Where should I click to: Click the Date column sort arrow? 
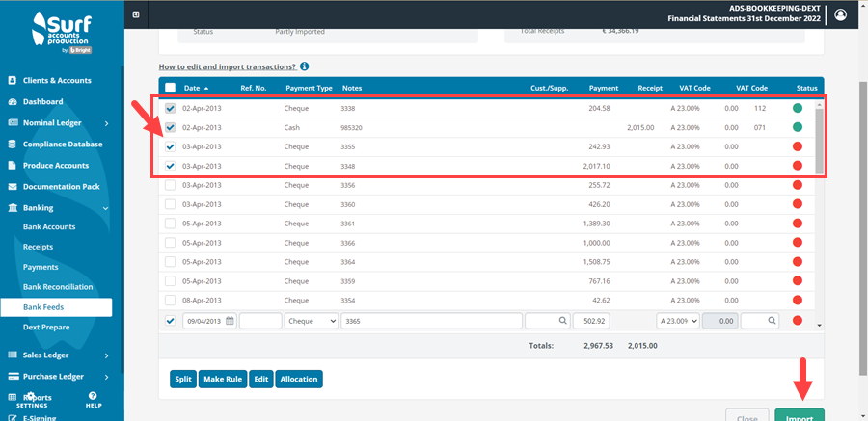click(x=206, y=88)
